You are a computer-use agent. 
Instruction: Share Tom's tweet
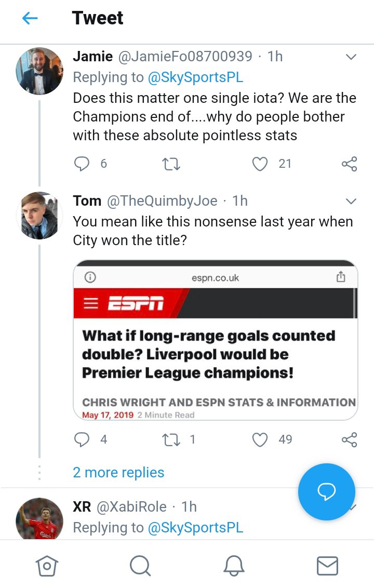(x=349, y=439)
